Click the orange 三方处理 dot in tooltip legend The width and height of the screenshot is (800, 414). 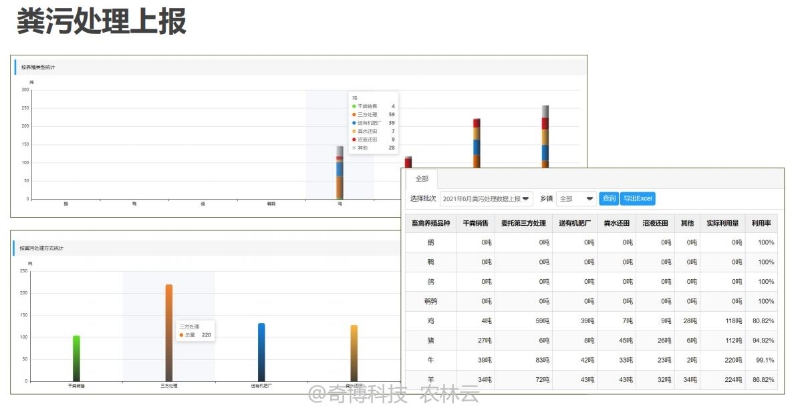pyautogui.click(x=354, y=114)
